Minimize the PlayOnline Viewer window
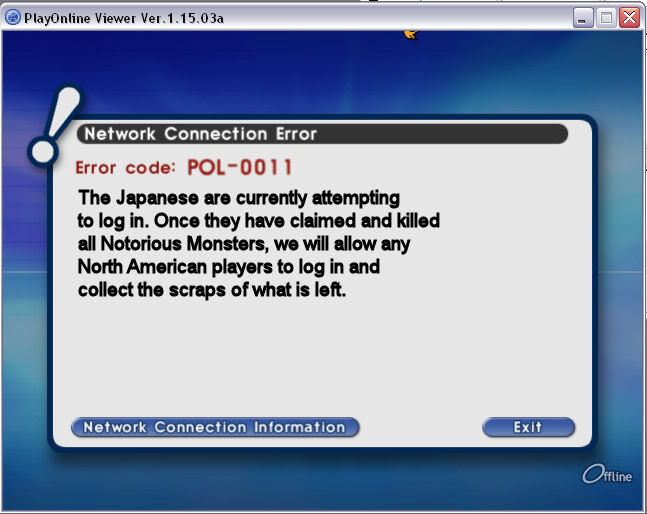The image size is (647, 514). (x=583, y=18)
